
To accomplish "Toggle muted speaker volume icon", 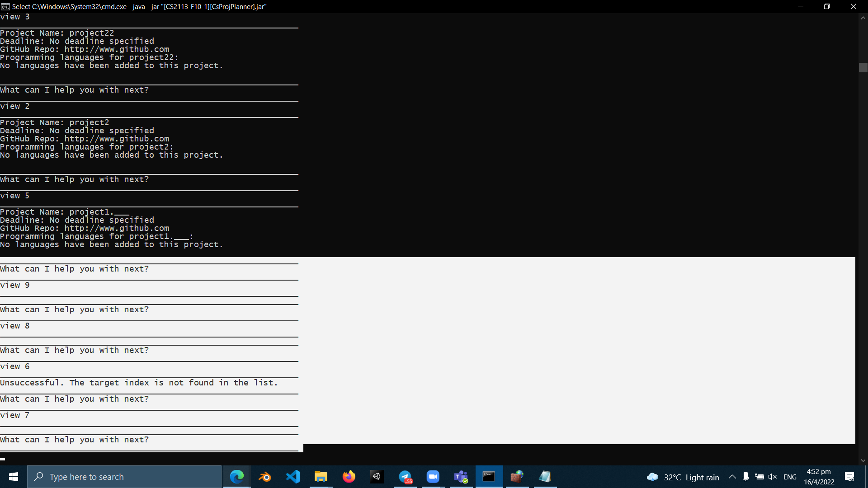I will click(x=773, y=477).
